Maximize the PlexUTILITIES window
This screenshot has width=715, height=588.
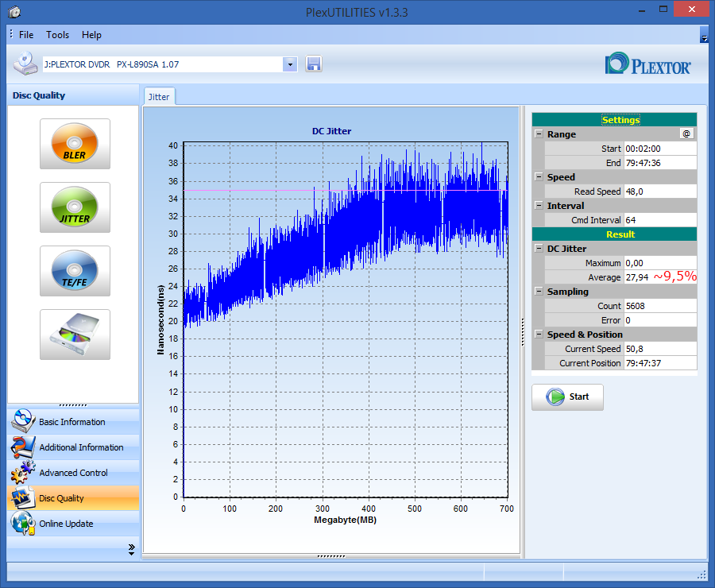[x=663, y=9]
